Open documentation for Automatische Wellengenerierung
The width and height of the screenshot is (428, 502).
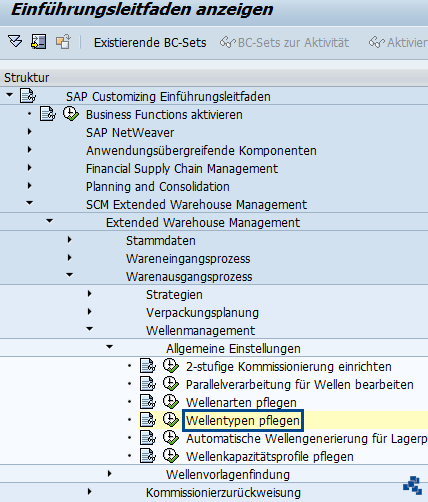pyautogui.click(x=148, y=438)
